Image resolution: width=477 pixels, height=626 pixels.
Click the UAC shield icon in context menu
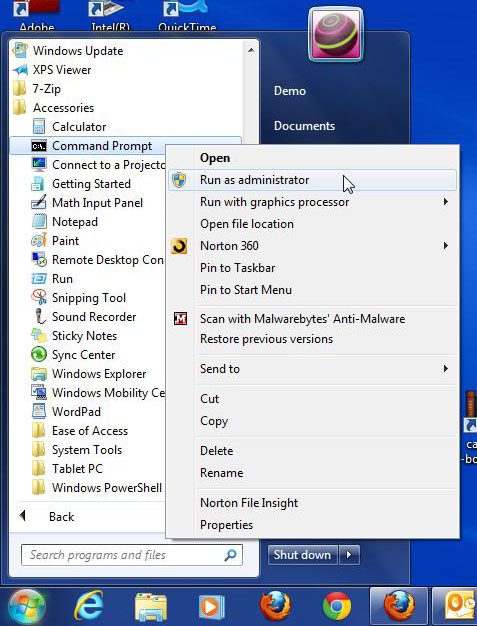point(179,180)
